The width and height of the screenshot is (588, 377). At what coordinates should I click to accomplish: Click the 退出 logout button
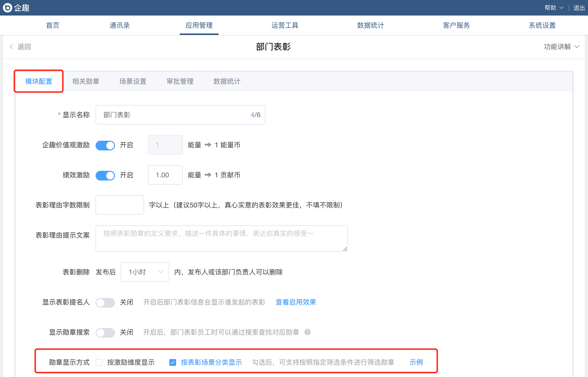[579, 8]
